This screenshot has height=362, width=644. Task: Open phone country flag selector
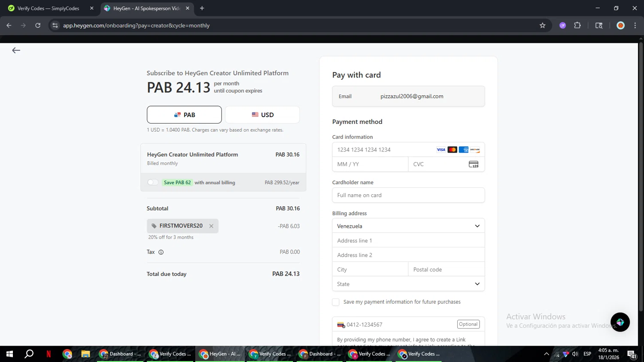(x=341, y=325)
